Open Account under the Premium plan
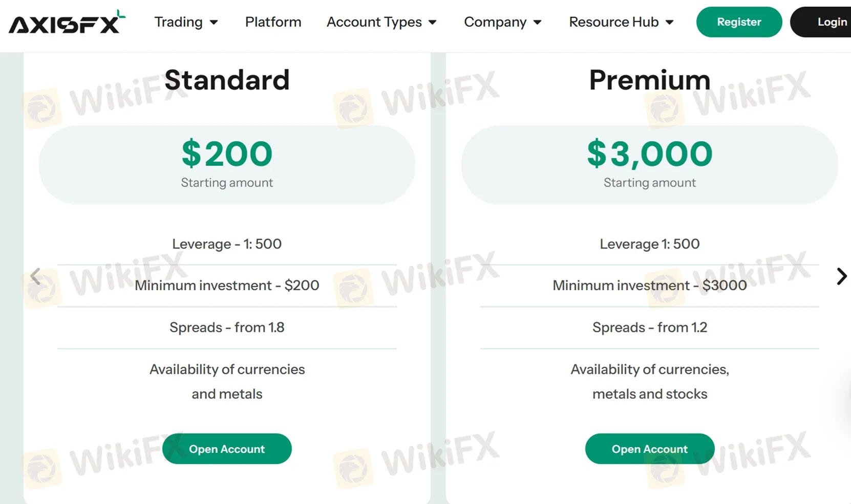The width and height of the screenshot is (851, 504). (x=649, y=449)
